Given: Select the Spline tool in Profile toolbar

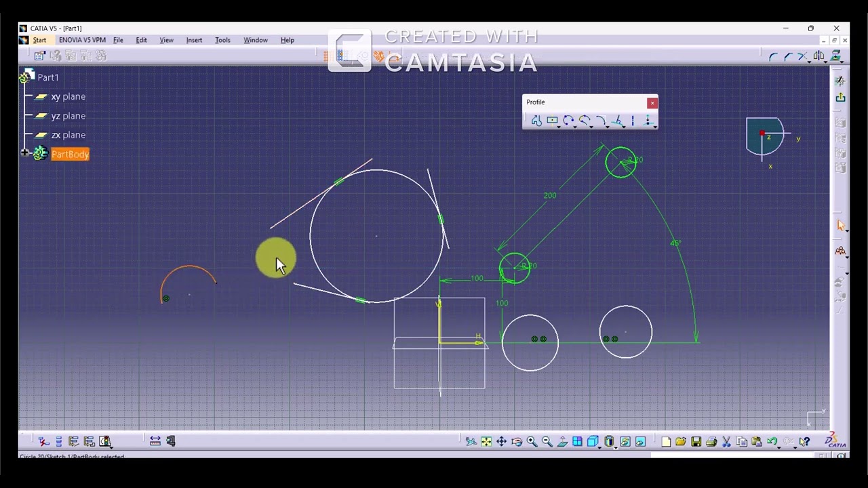Looking at the screenshot, I should coord(585,121).
